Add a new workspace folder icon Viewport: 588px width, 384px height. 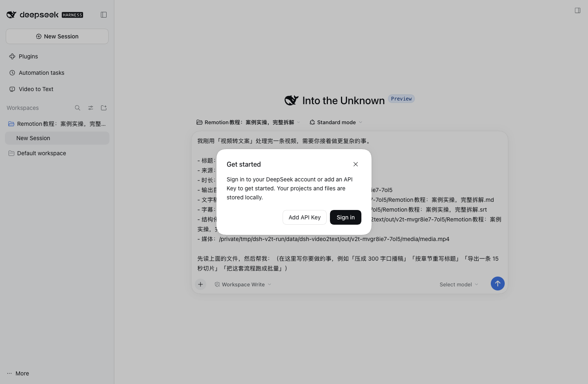tap(104, 108)
